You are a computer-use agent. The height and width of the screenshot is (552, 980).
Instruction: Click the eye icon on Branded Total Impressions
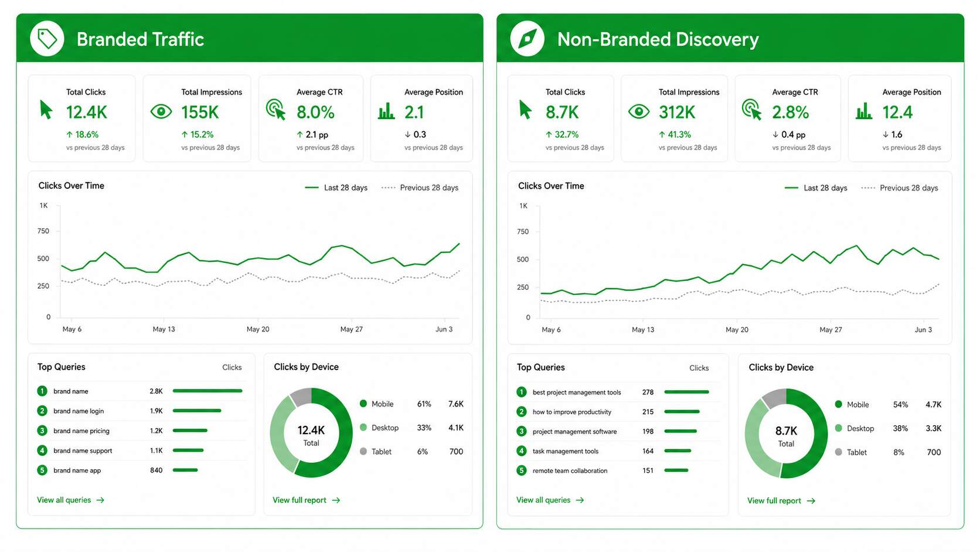(161, 111)
